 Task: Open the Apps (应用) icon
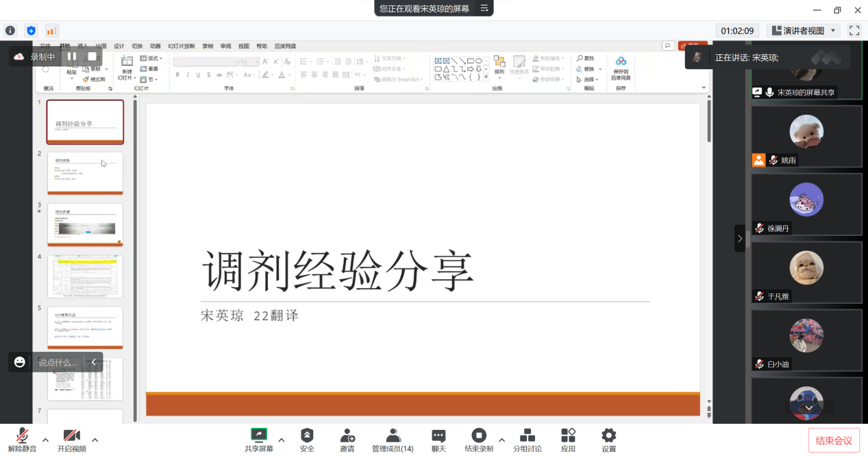tap(568, 435)
